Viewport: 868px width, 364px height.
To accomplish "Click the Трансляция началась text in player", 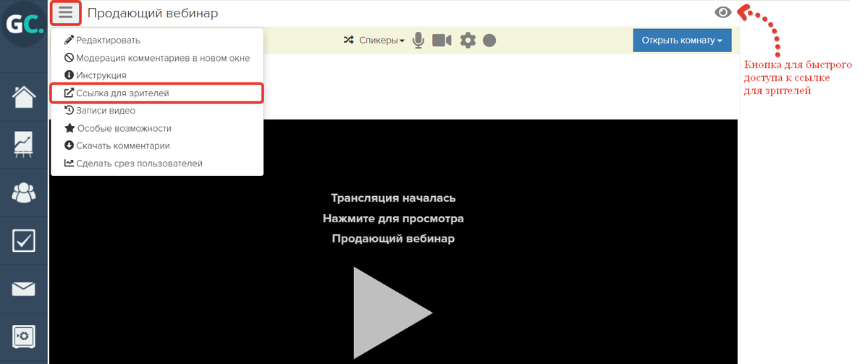I will pyautogui.click(x=393, y=198).
